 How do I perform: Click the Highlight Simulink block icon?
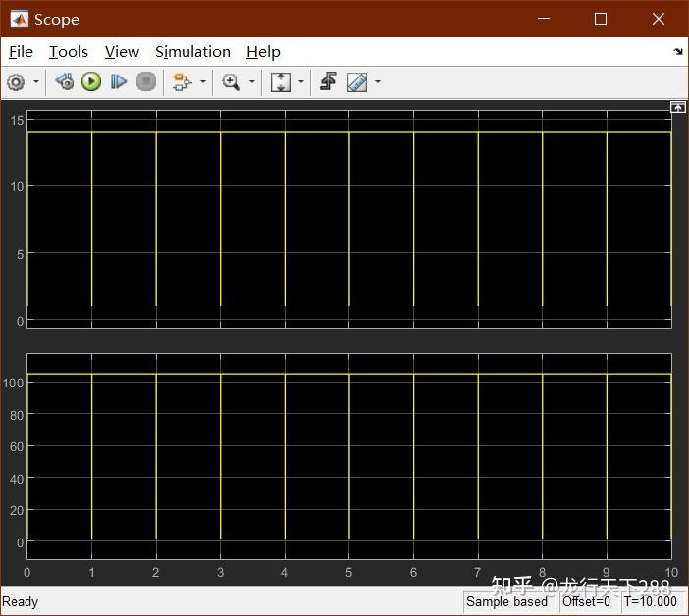point(182,82)
